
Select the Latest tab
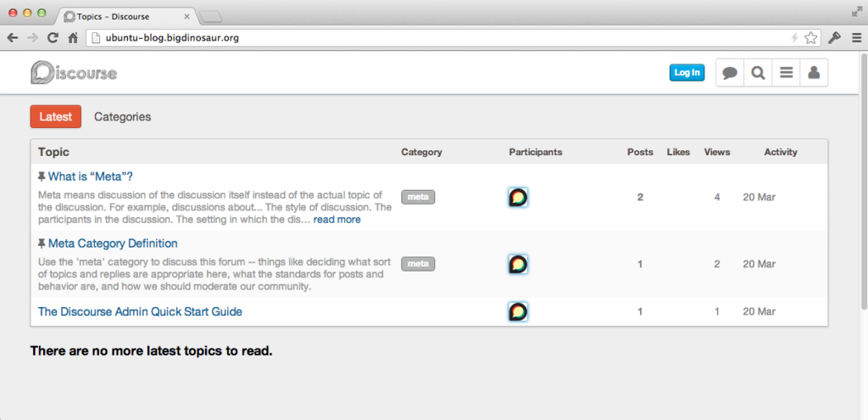tap(56, 117)
